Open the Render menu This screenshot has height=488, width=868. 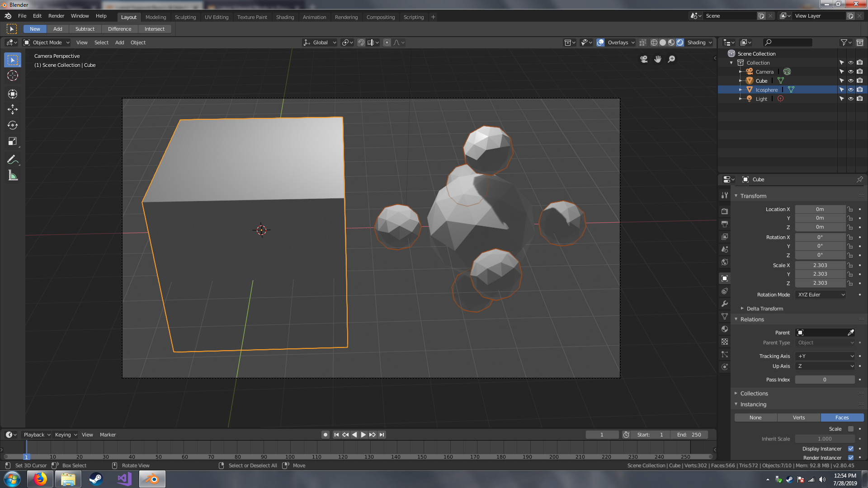point(56,16)
